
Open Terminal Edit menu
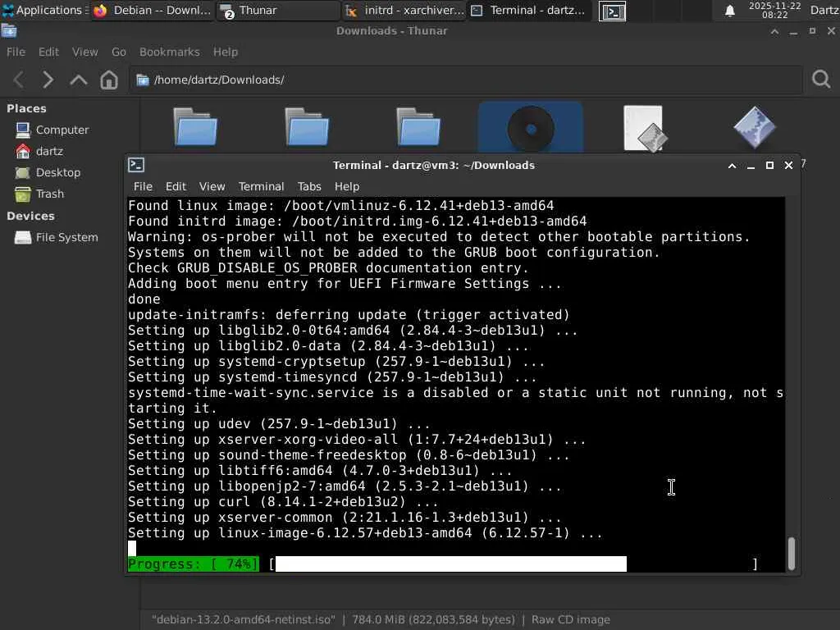coord(176,186)
